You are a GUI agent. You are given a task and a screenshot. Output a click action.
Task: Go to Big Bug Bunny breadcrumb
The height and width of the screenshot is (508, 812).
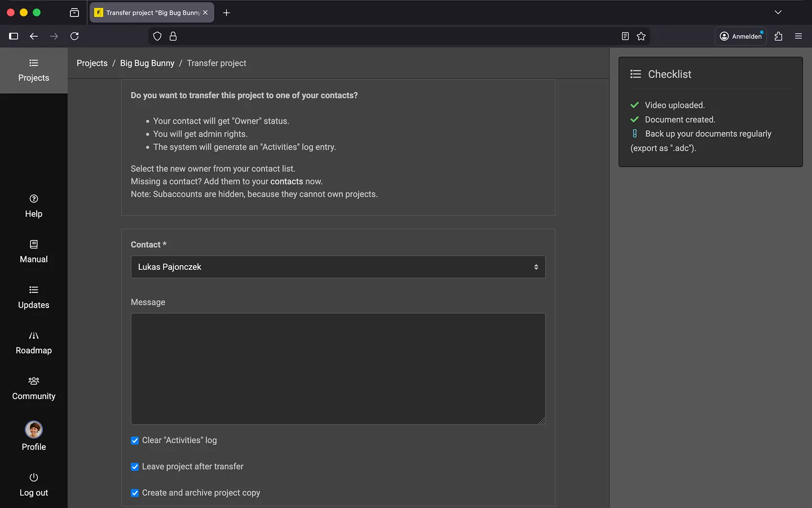[147, 63]
